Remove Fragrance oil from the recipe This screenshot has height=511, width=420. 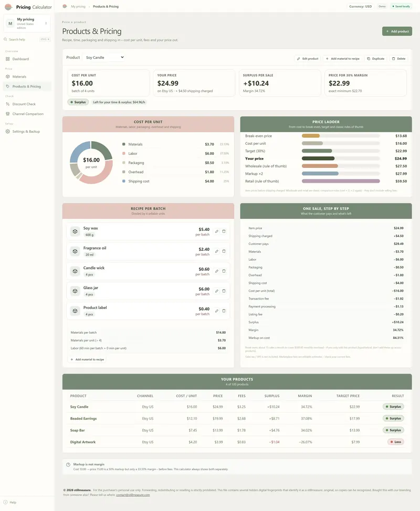pos(224,251)
